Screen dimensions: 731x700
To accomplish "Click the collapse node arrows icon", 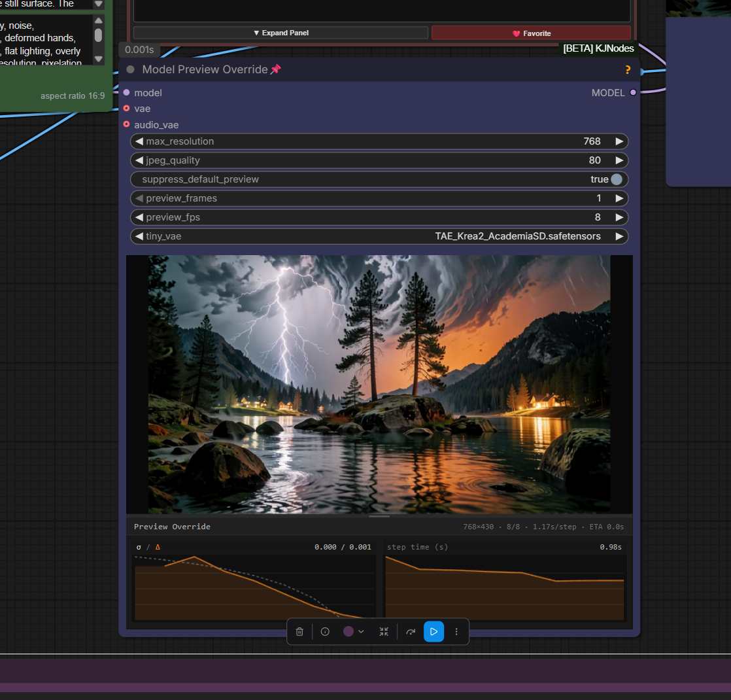I will [384, 631].
